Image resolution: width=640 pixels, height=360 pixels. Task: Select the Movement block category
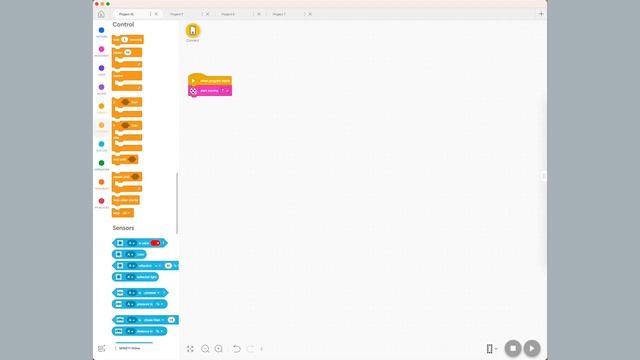point(101,51)
